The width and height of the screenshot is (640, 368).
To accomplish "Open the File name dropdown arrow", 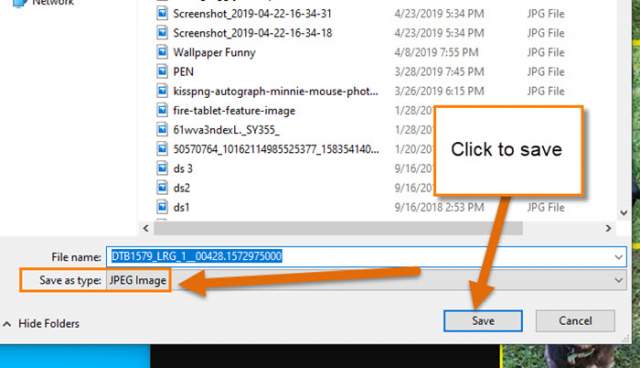I will (618, 257).
